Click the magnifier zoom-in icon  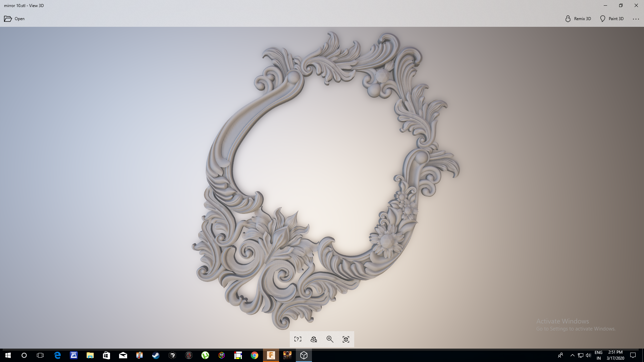330,339
